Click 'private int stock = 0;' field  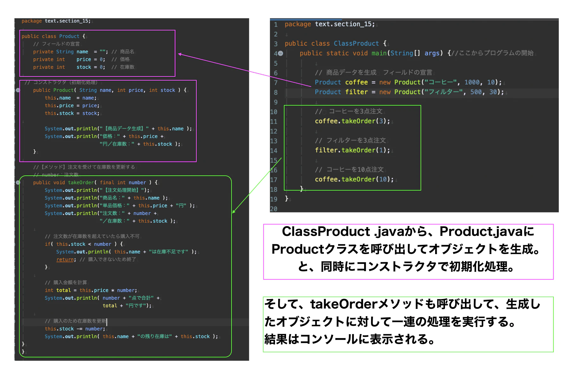69,67
